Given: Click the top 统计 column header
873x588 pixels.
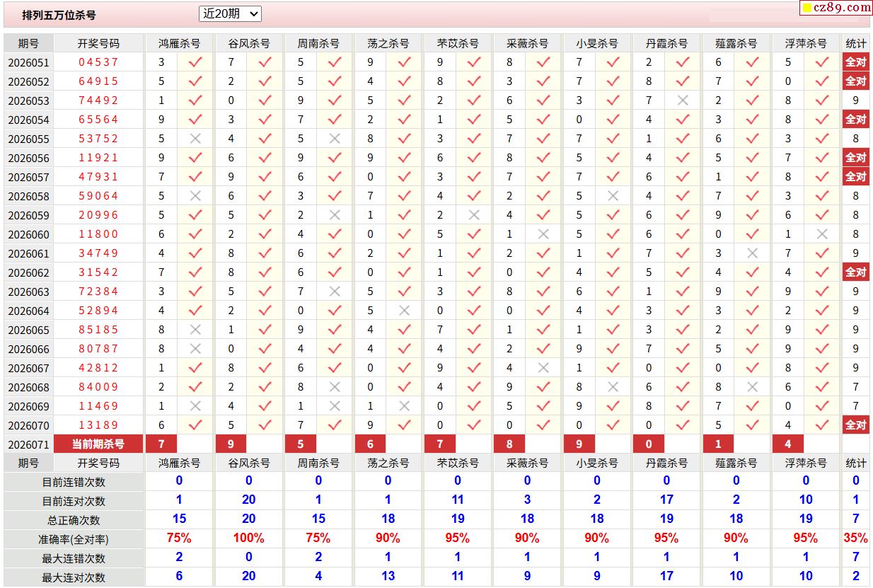Looking at the screenshot, I should pyautogui.click(x=855, y=43).
